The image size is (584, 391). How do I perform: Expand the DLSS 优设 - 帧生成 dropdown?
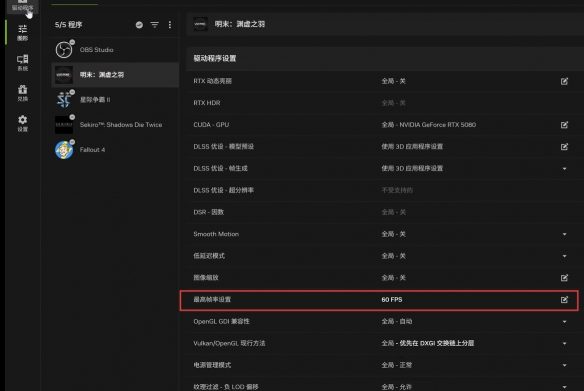(x=565, y=169)
